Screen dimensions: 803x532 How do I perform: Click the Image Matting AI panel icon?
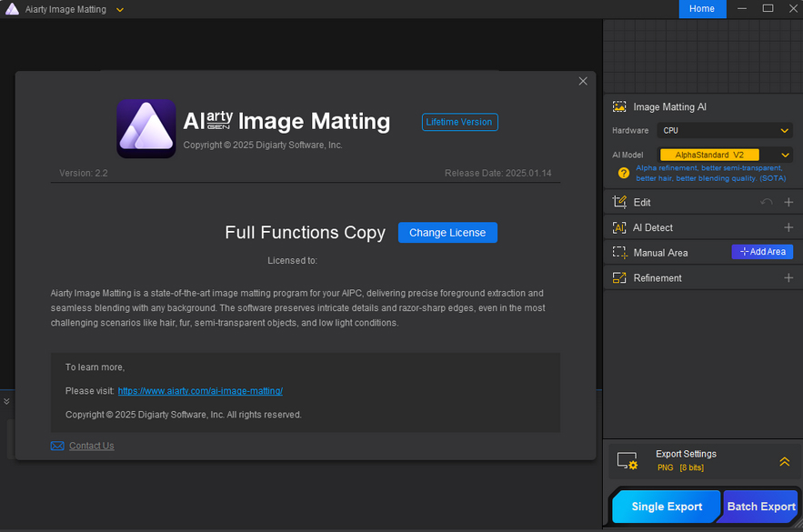point(619,106)
